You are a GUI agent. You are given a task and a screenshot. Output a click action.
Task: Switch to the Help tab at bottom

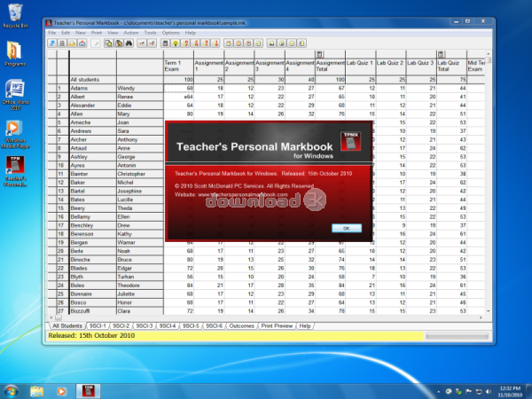(x=305, y=325)
